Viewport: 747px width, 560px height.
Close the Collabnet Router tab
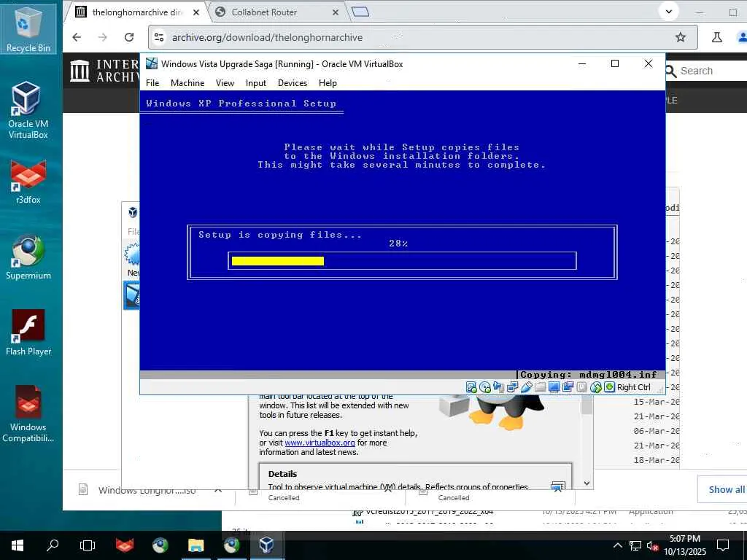[336, 12]
